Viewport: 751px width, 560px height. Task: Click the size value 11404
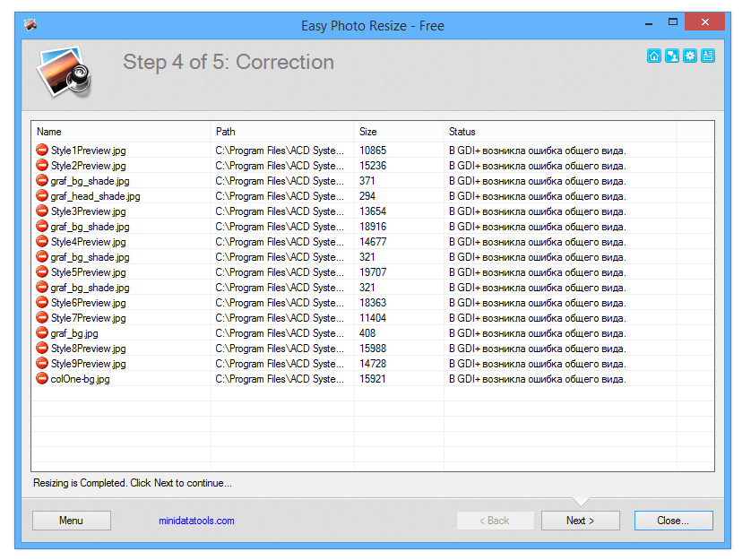point(373,318)
